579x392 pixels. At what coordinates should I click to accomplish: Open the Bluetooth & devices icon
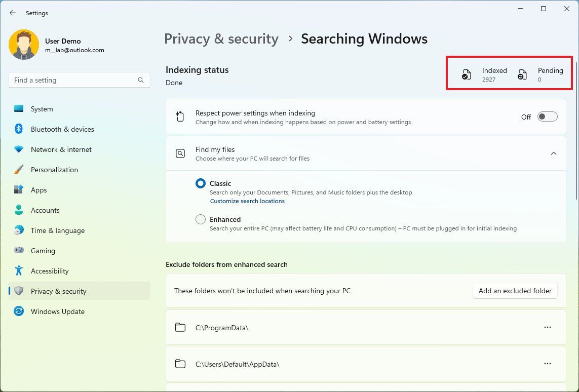click(x=20, y=129)
